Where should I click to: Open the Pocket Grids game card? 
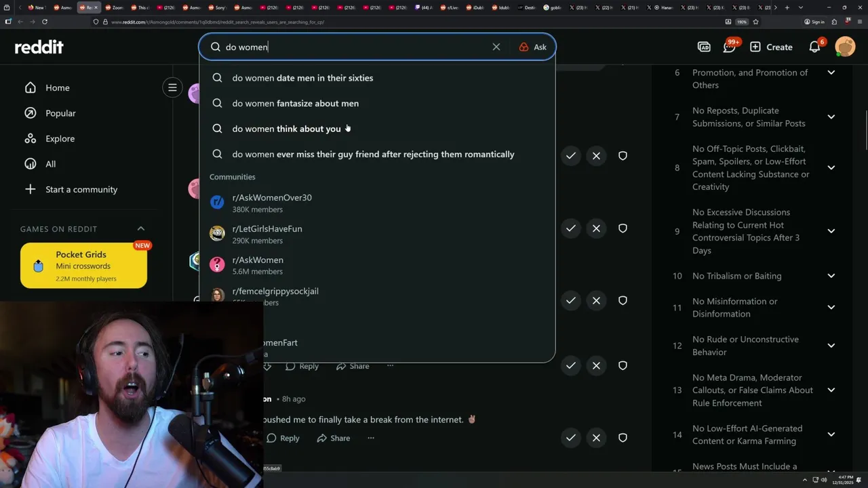point(83,266)
